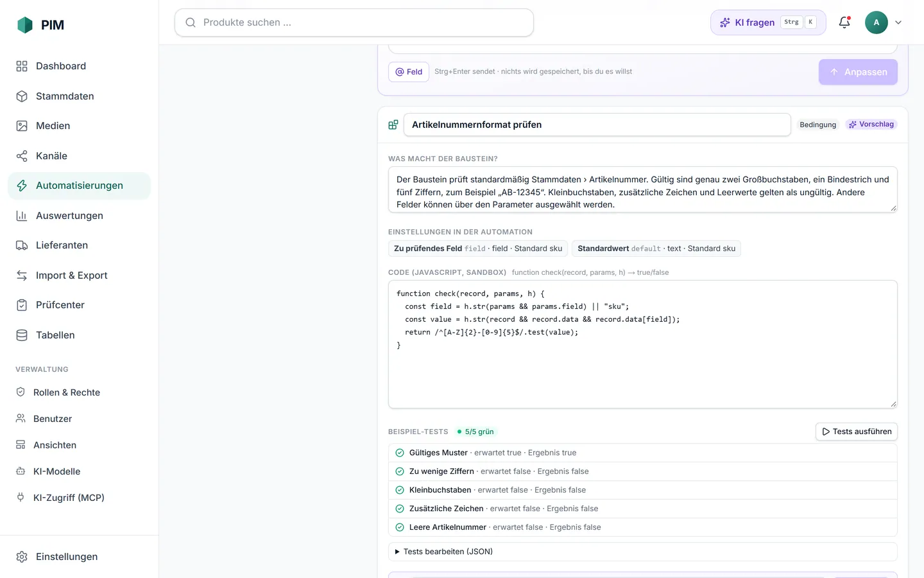This screenshot has height=578, width=924.
Task: Click the KI-Modelle robot icon
Action: 21,471
